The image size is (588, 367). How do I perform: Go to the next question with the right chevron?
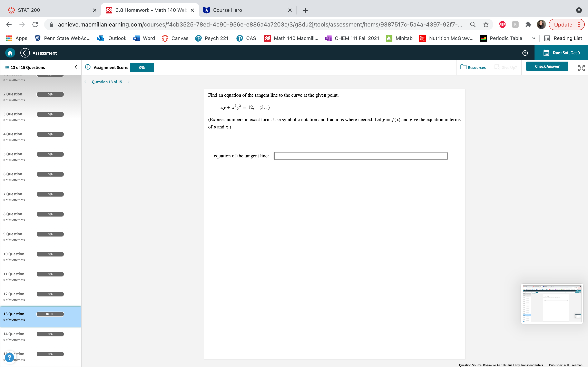(x=129, y=82)
